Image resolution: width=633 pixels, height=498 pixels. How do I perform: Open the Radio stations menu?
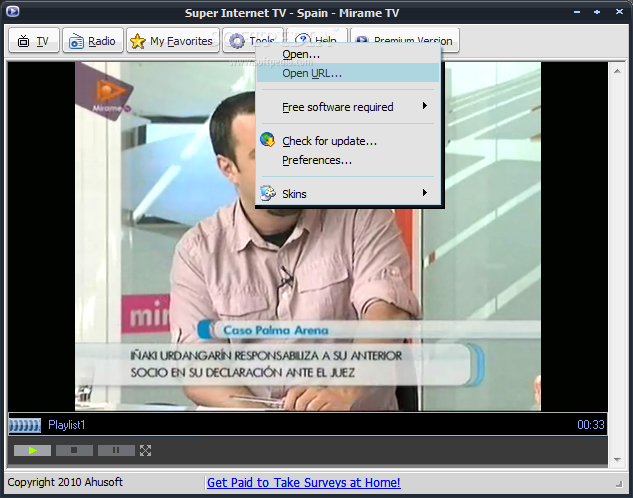point(93,40)
